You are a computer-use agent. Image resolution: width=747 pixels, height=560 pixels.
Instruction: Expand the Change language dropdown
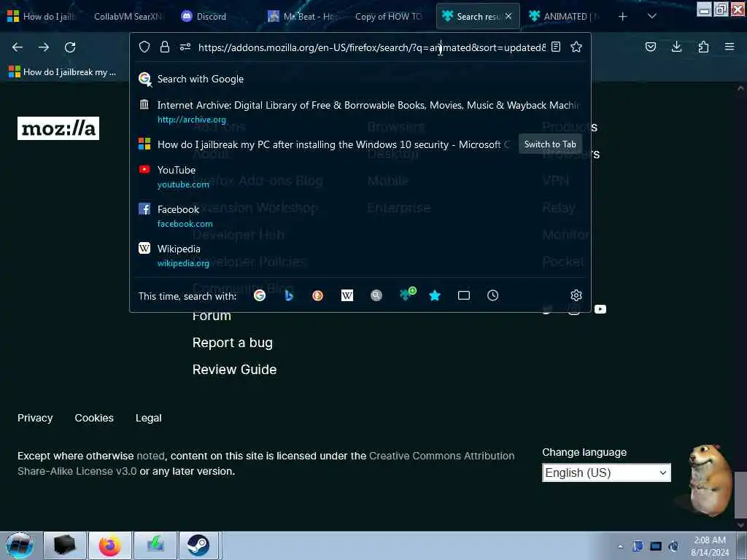pyautogui.click(x=606, y=472)
